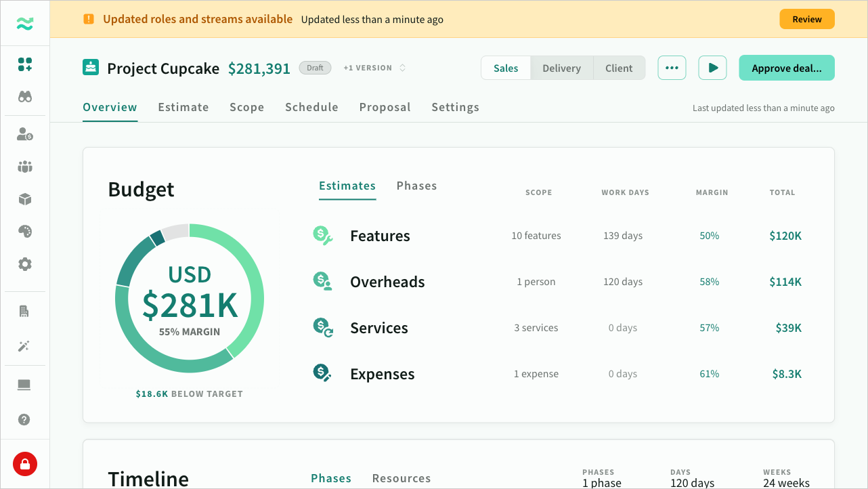Open the help question mark icon
Image resolution: width=868 pixels, height=489 pixels.
click(24, 420)
